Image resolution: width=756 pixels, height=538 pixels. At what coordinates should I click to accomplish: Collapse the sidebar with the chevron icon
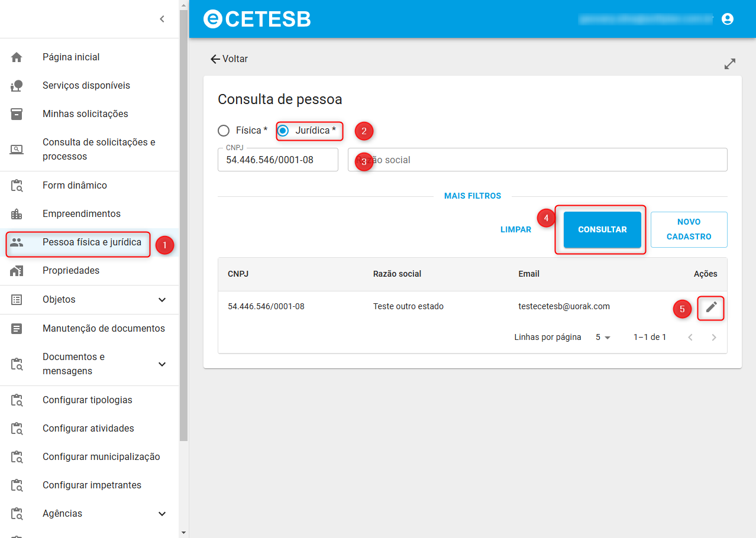[x=162, y=19]
